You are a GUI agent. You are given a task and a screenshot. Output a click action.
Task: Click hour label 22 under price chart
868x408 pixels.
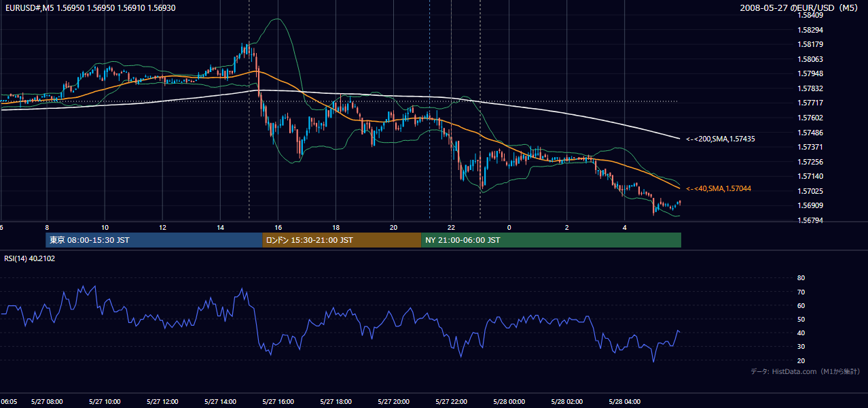point(451,227)
